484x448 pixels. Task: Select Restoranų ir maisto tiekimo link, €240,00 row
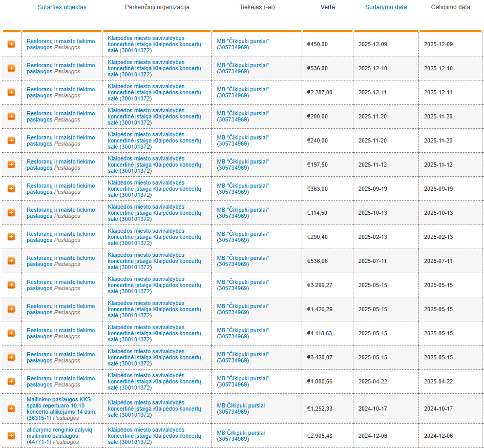[60, 137]
